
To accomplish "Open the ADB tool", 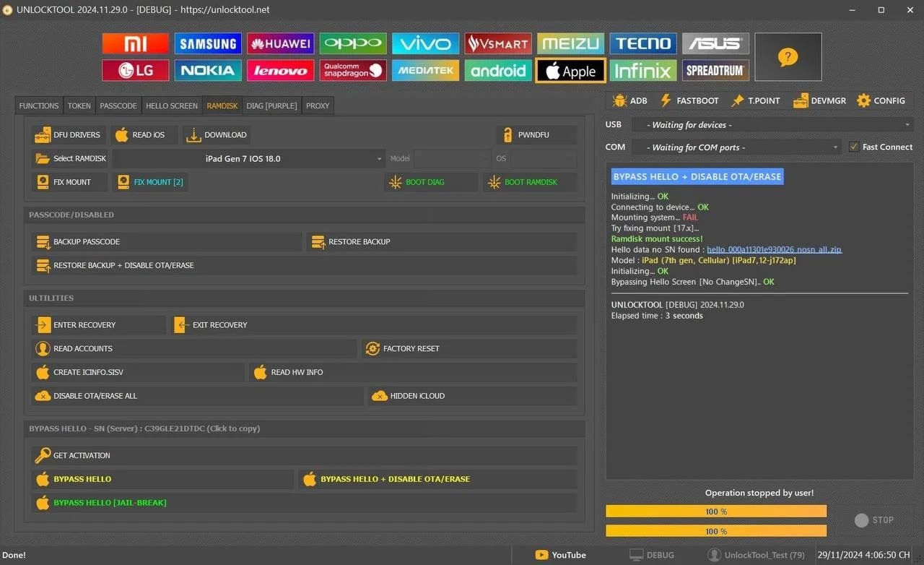I will [x=629, y=100].
